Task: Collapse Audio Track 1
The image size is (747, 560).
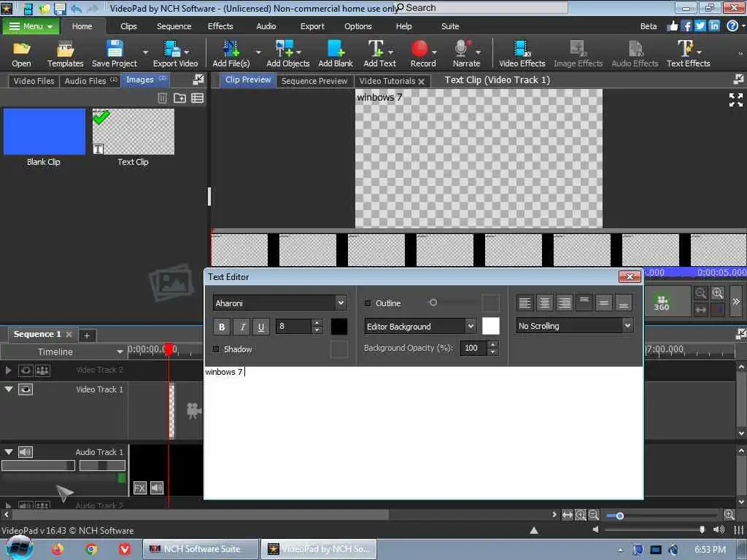Action: 9,451
